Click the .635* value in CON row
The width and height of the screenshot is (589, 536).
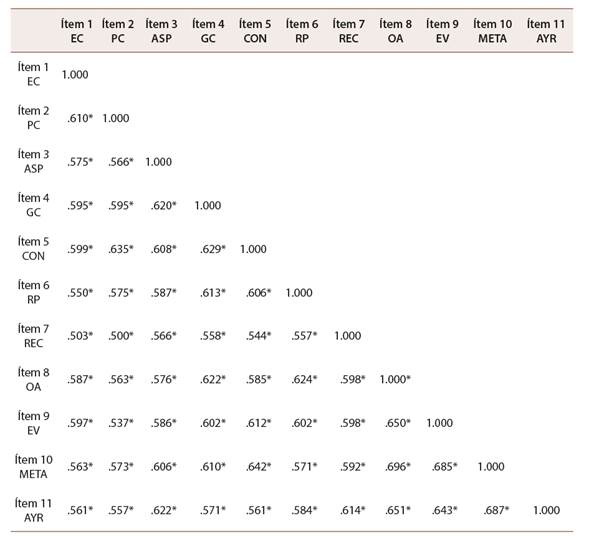click(121, 249)
